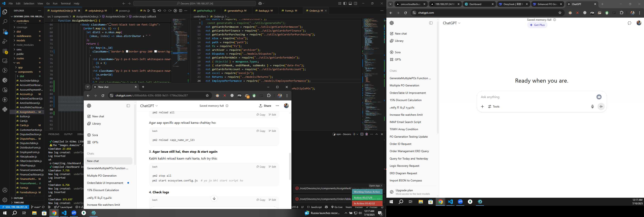Toggle Primary Side Bar in VS Code title bar

point(345,3)
